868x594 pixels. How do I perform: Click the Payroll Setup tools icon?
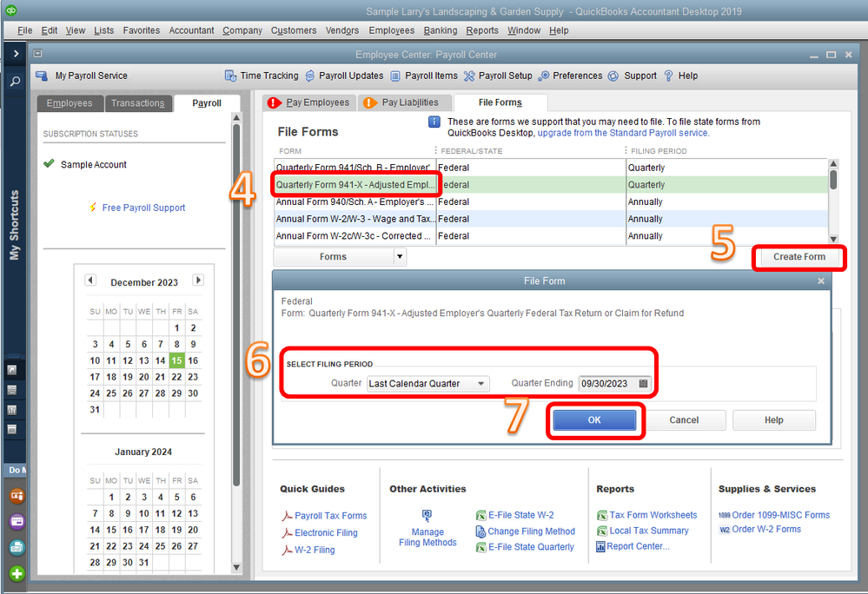[469, 76]
